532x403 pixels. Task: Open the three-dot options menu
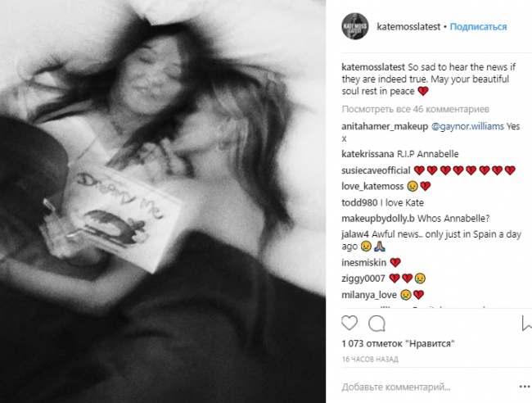click(x=525, y=387)
